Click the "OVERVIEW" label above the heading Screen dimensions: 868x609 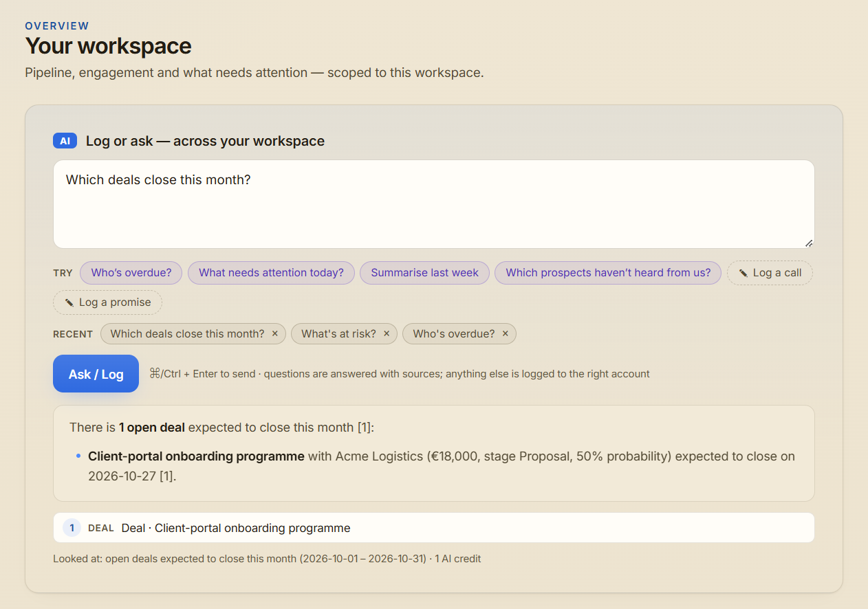click(57, 26)
